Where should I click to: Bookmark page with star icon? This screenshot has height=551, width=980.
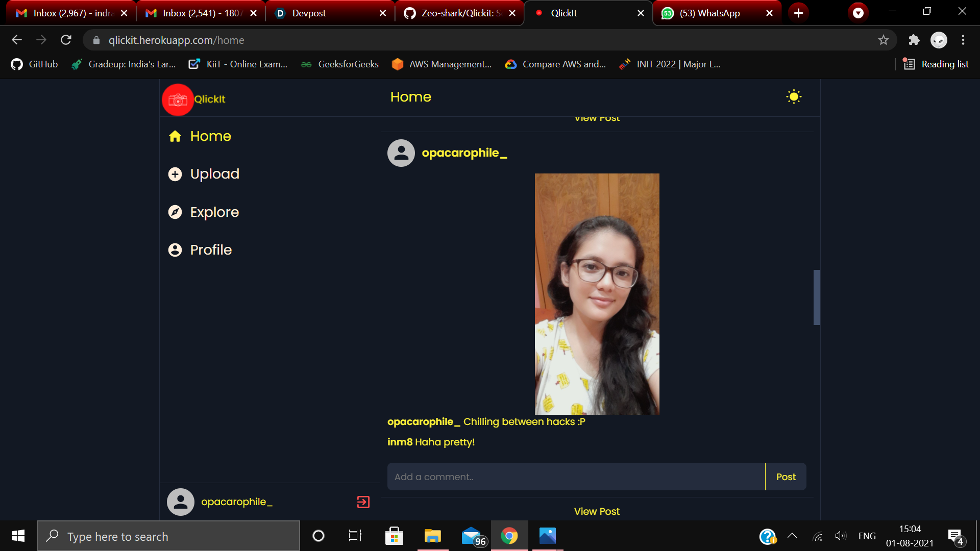pos(884,40)
